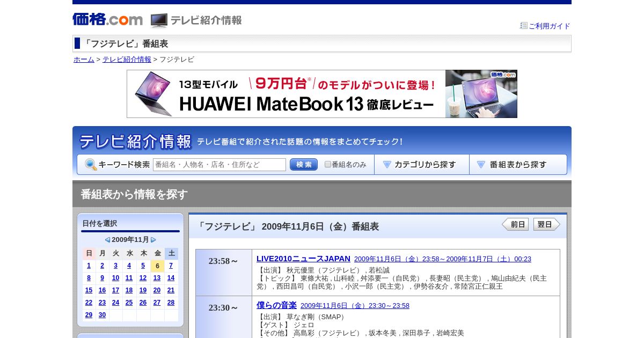Go to previous month arrow in calendar

coord(107,240)
